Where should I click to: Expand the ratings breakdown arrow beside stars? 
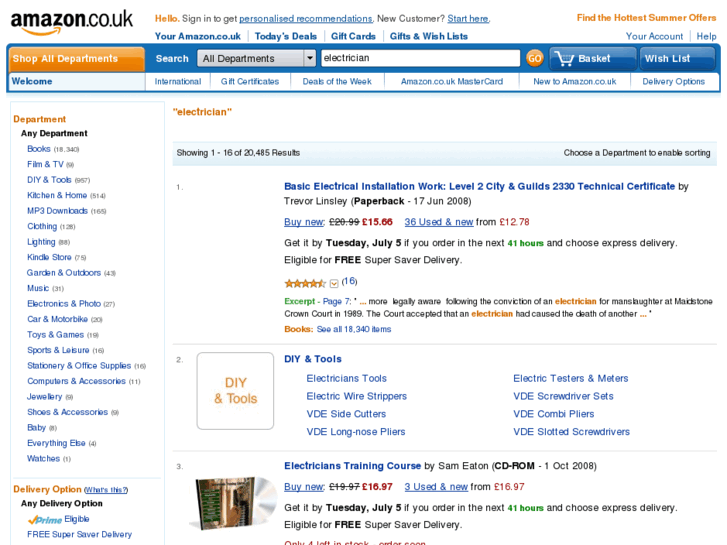[x=334, y=283]
